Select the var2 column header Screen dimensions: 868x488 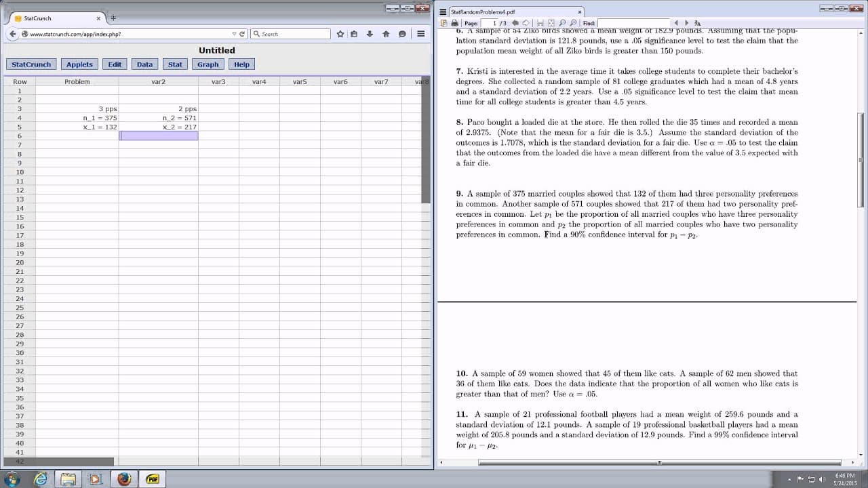[x=159, y=81]
